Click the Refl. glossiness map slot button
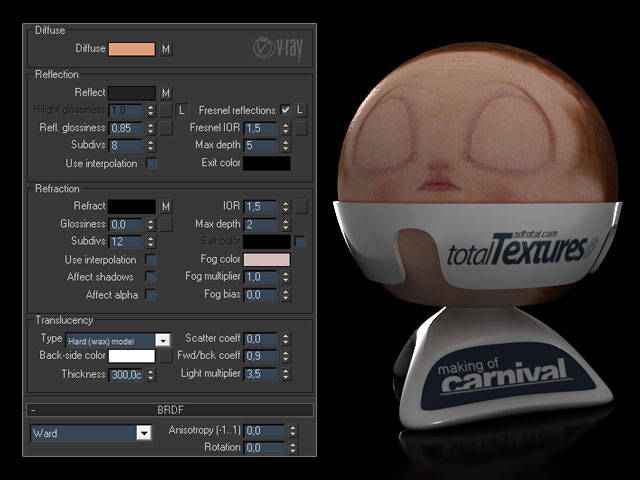This screenshot has height=480, width=640. pyautogui.click(x=166, y=128)
